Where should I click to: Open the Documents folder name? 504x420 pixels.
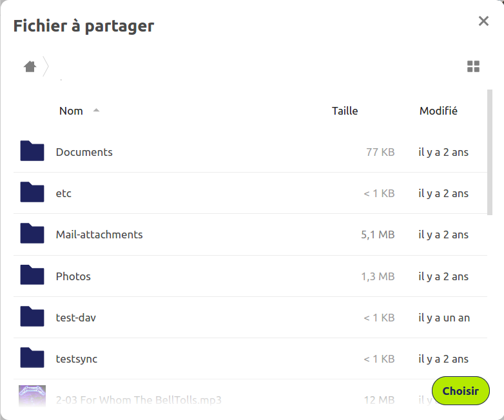(84, 152)
